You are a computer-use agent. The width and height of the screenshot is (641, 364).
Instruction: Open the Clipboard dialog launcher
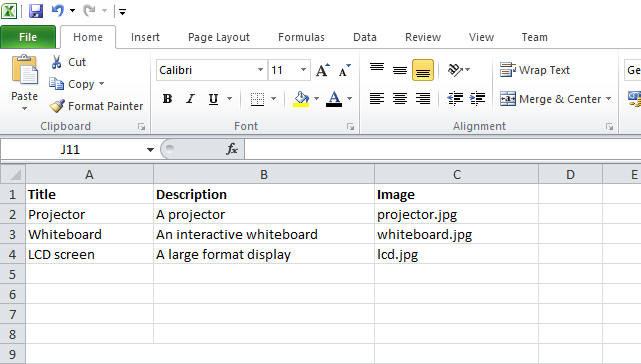[141, 127]
